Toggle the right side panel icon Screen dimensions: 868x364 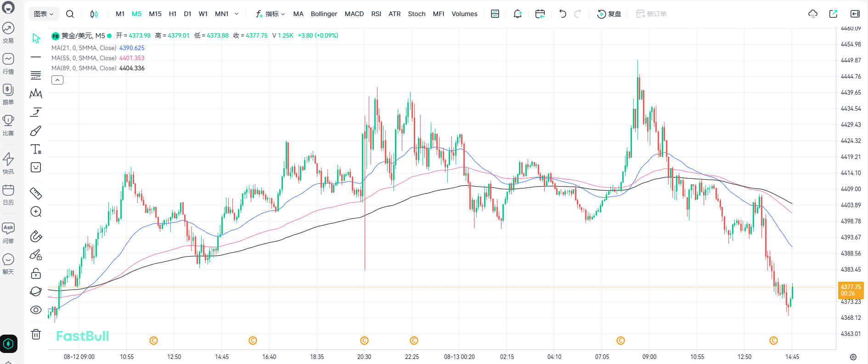855,14
